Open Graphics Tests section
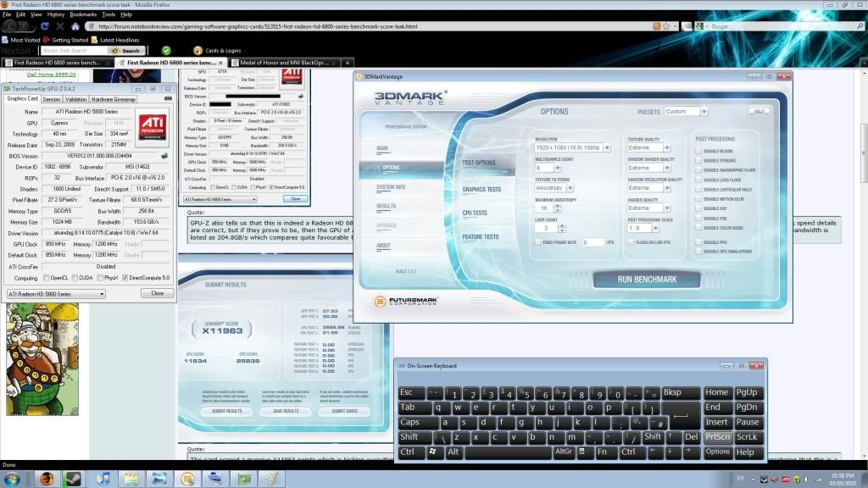Viewport: 868px width, 488px height. pos(481,189)
